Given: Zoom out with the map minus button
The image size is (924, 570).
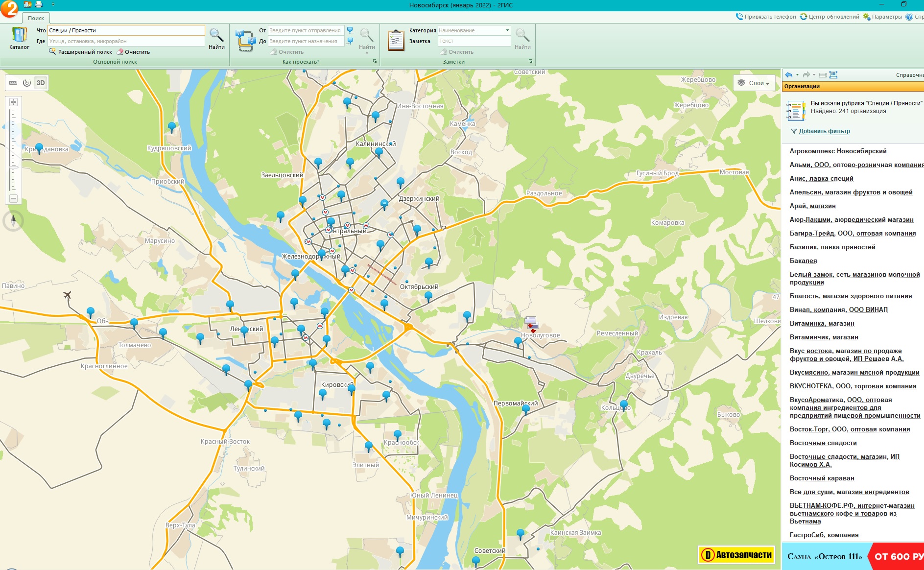Looking at the screenshot, I should [x=13, y=198].
